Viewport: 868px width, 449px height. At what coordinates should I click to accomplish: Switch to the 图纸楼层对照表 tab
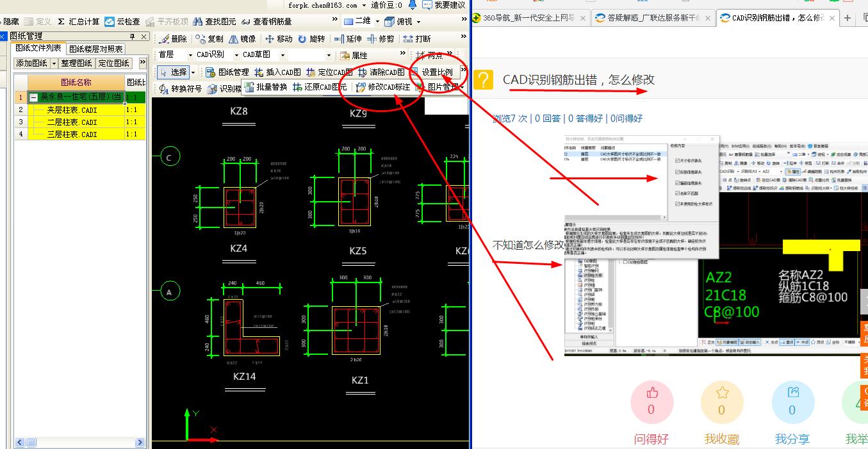click(95, 49)
